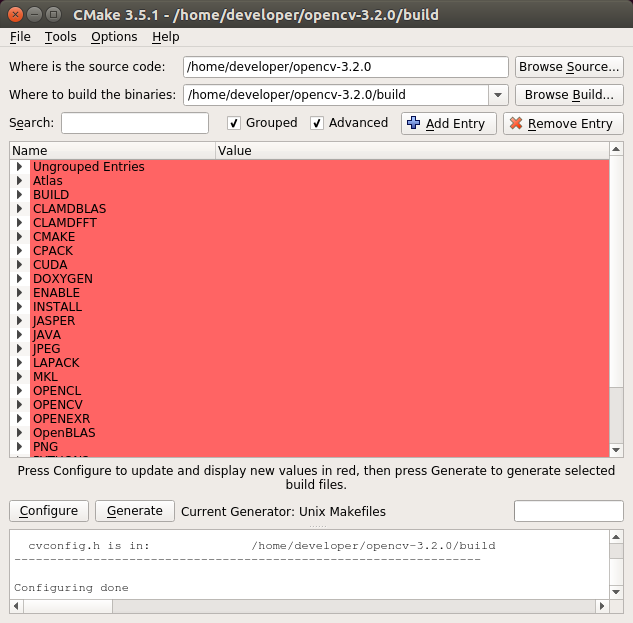Click the 'Configuring done' log line
The image size is (633, 623).
(x=71, y=588)
